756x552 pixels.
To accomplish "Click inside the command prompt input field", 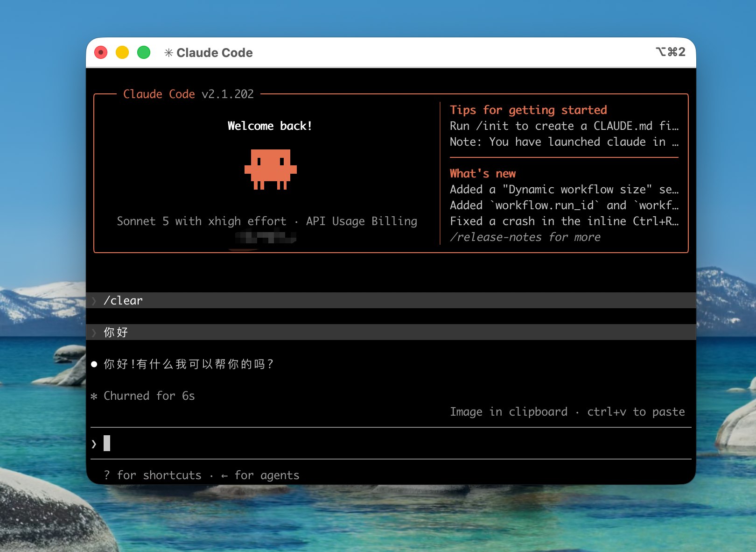I will [x=391, y=443].
